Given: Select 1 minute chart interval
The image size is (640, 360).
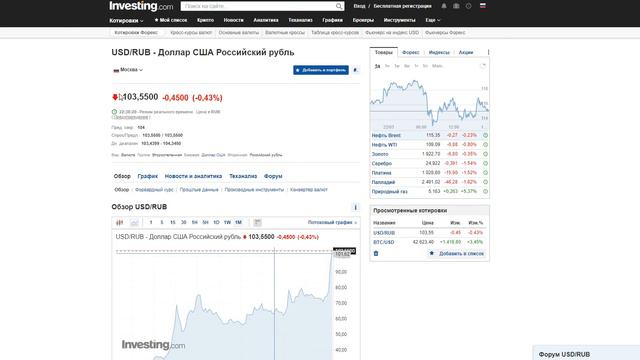Looking at the screenshot, I should (x=151, y=222).
